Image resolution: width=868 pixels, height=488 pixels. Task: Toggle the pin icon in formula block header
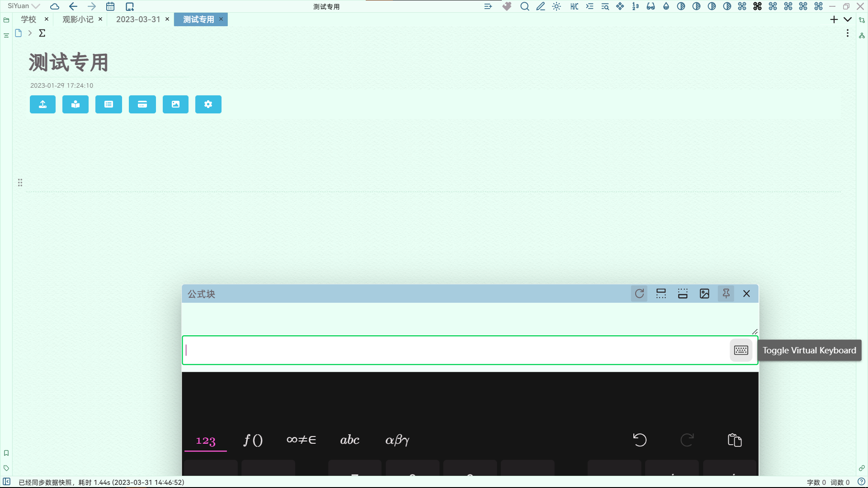point(726,294)
